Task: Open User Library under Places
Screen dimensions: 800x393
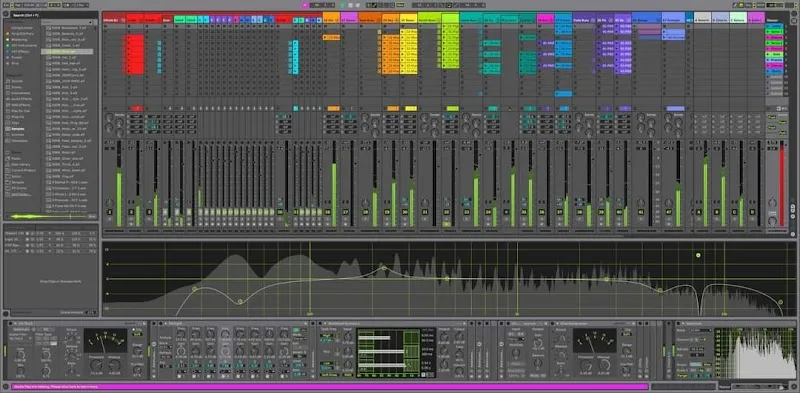Action: coord(20,164)
